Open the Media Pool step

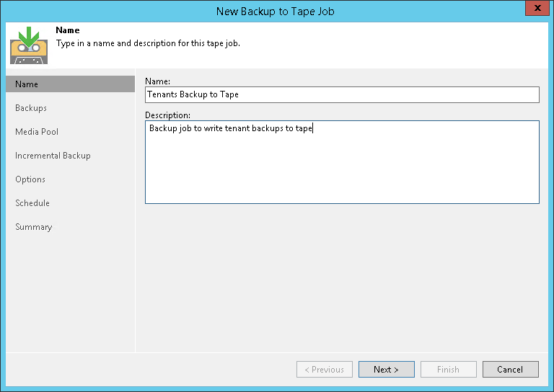(x=37, y=132)
